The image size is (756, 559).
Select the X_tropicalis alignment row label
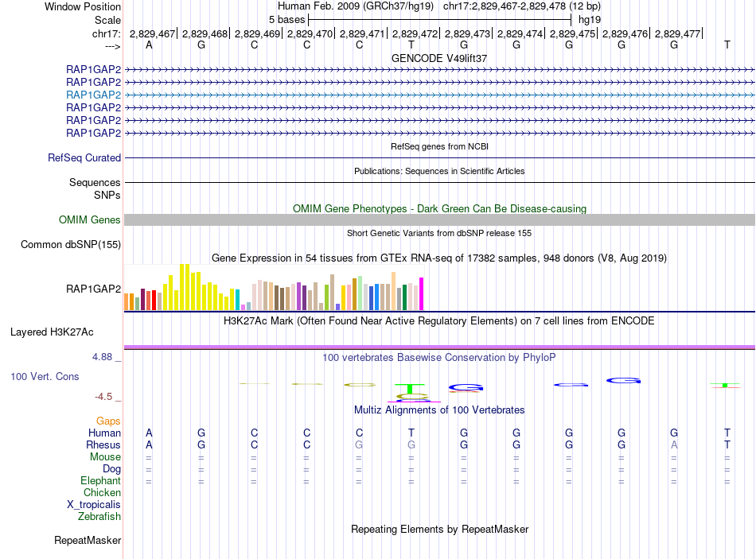[94, 505]
